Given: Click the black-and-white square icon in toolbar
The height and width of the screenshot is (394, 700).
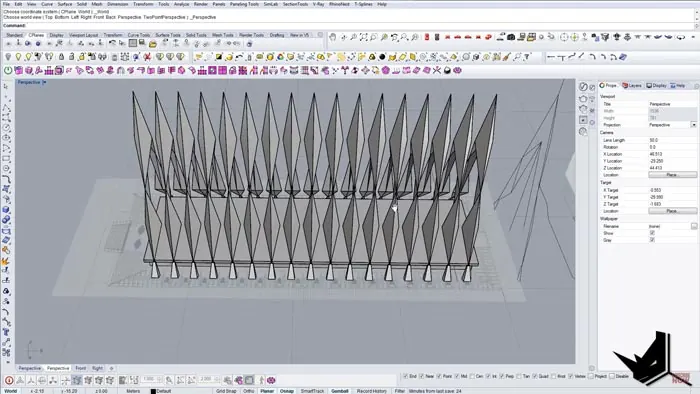Looking at the screenshot, I should [219, 57].
